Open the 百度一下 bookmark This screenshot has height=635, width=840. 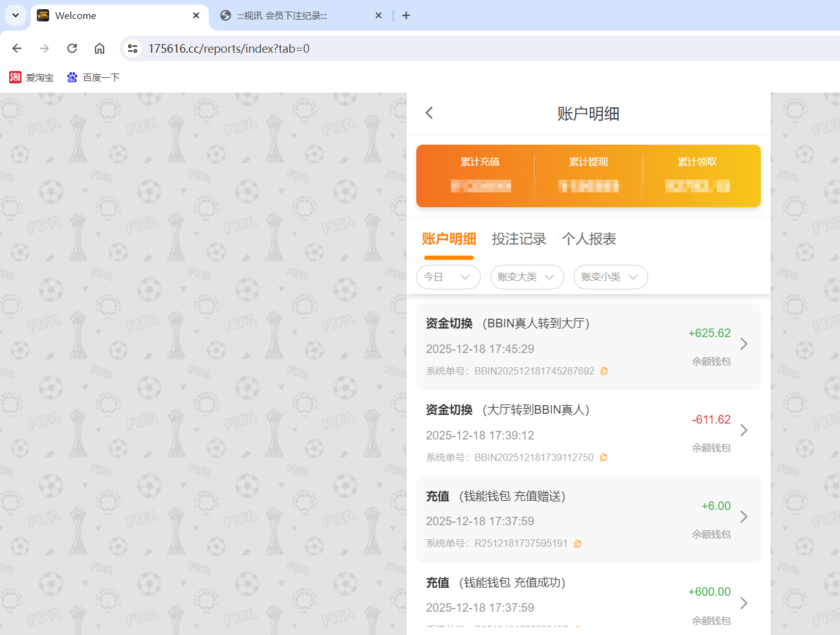[93, 77]
